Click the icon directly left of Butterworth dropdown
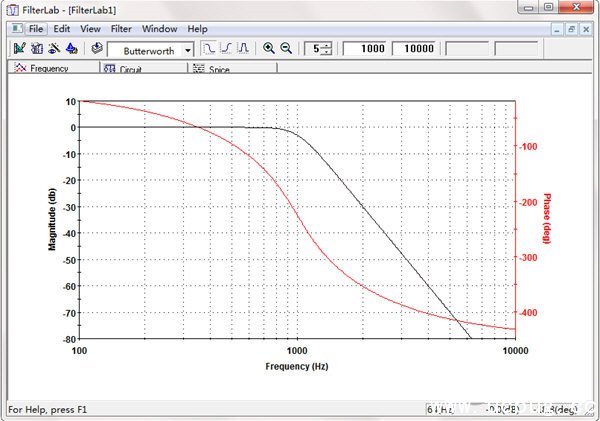The image size is (600, 421). click(x=96, y=49)
